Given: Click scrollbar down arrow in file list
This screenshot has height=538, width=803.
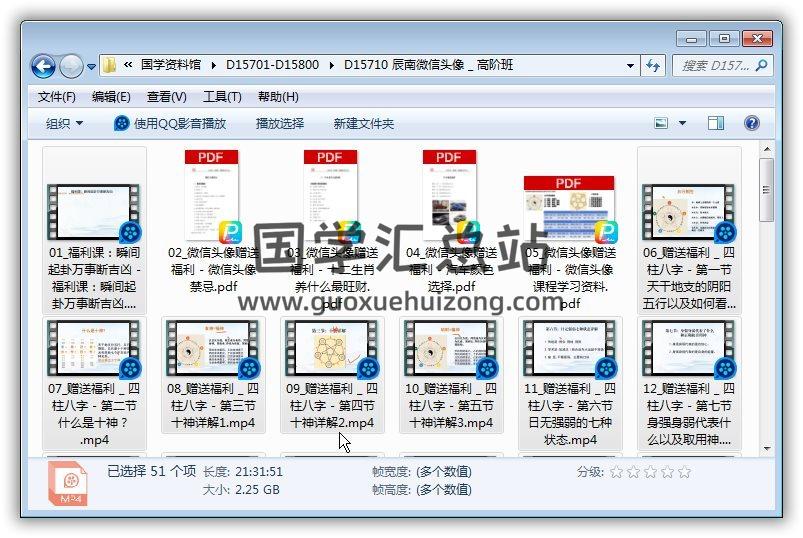Looking at the screenshot, I should tap(767, 448).
